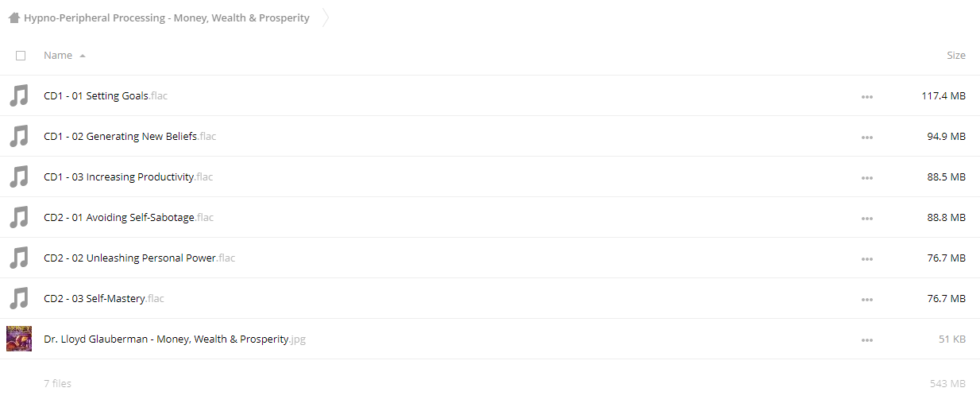Image resolution: width=980 pixels, height=415 pixels.
Task: Toggle name sort arrow in column header
Action: [x=83, y=56]
